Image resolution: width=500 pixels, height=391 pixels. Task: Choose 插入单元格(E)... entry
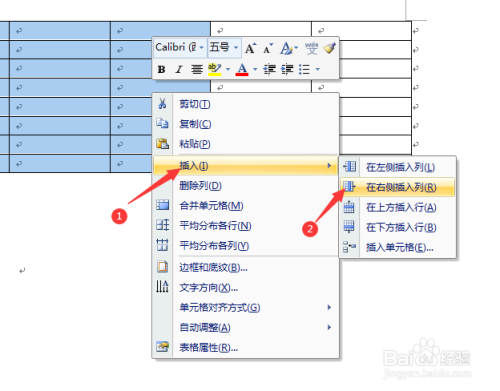(400, 247)
